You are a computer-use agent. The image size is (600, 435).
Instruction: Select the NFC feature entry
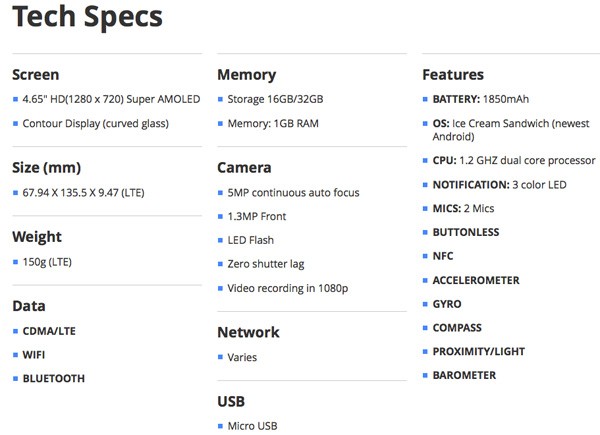pyautogui.click(x=443, y=256)
